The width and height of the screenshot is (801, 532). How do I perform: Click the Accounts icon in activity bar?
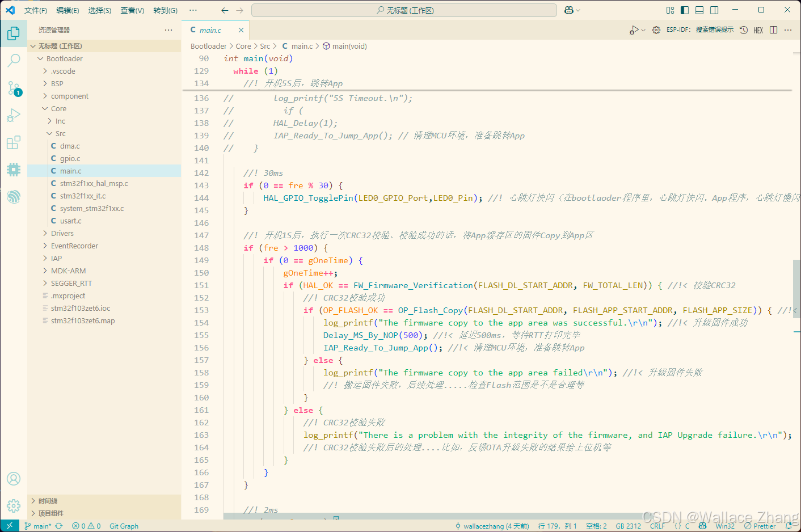14,479
